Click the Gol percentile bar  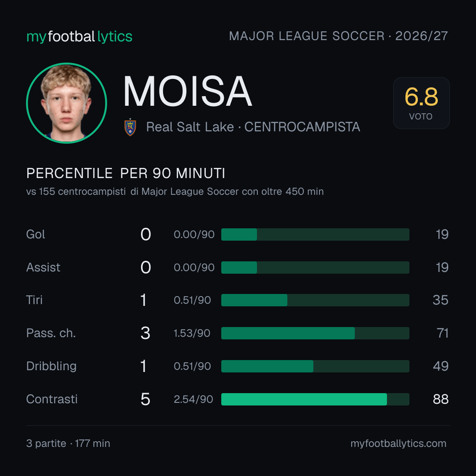click(x=315, y=234)
